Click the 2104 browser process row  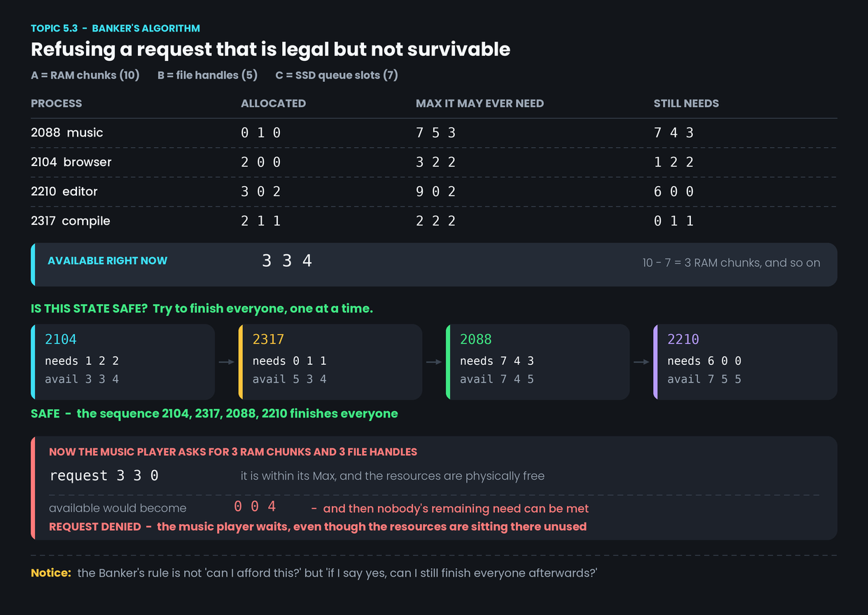[434, 163]
